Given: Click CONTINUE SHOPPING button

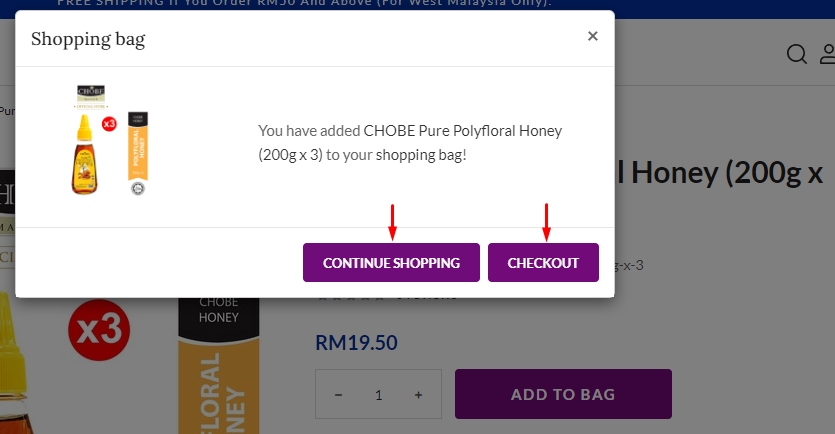Looking at the screenshot, I should coord(391,263).
